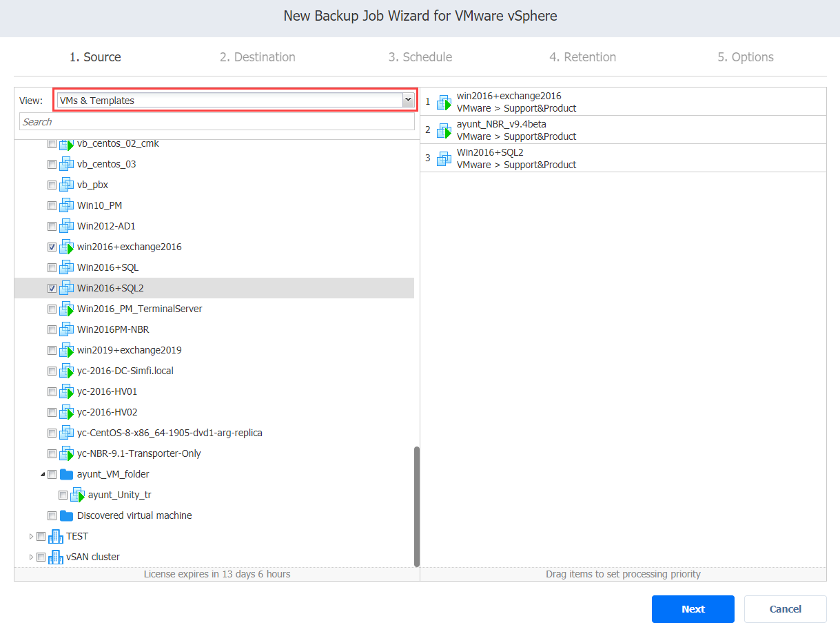Click the VM icon next to Win10_PM
The width and height of the screenshot is (840, 636).
tap(67, 205)
